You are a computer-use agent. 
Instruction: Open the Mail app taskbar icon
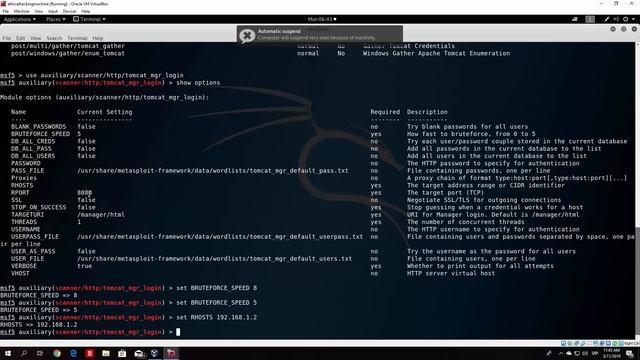tap(139, 353)
